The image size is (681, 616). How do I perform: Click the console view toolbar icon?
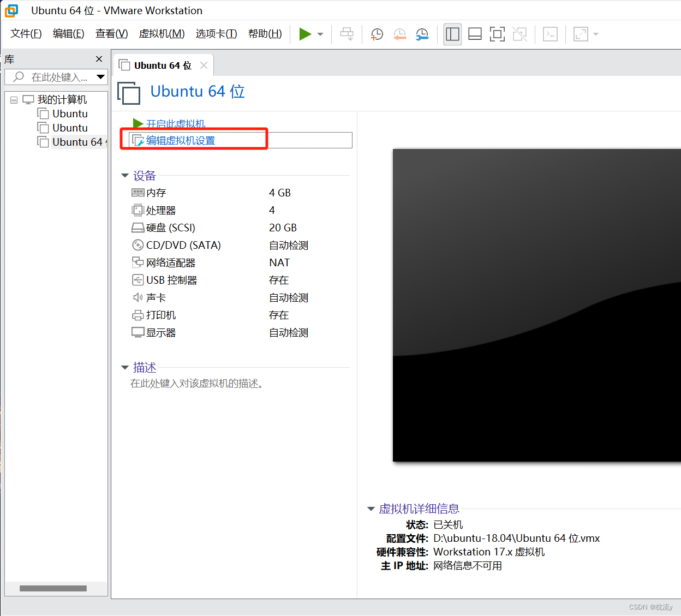point(550,34)
